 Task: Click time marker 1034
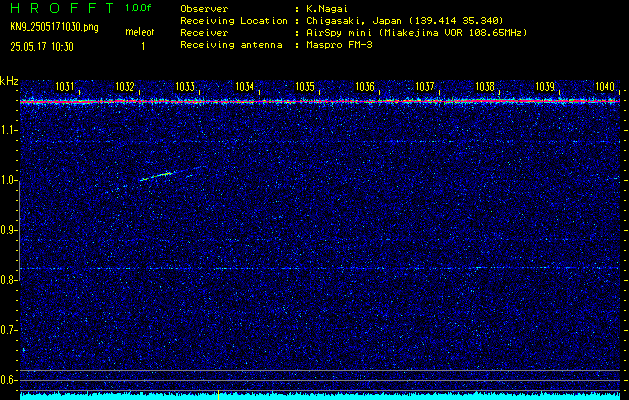tap(245, 86)
